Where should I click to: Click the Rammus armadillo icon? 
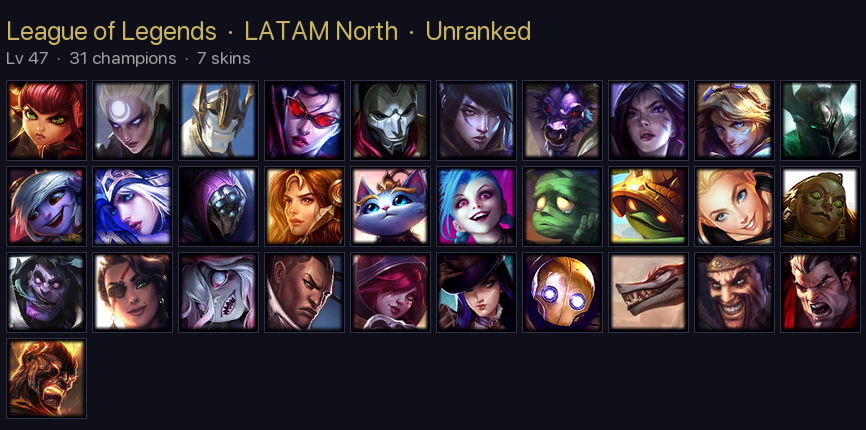pyautogui.click(x=648, y=206)
